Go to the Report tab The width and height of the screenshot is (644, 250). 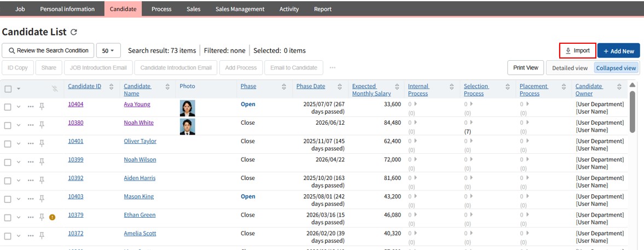322,9
